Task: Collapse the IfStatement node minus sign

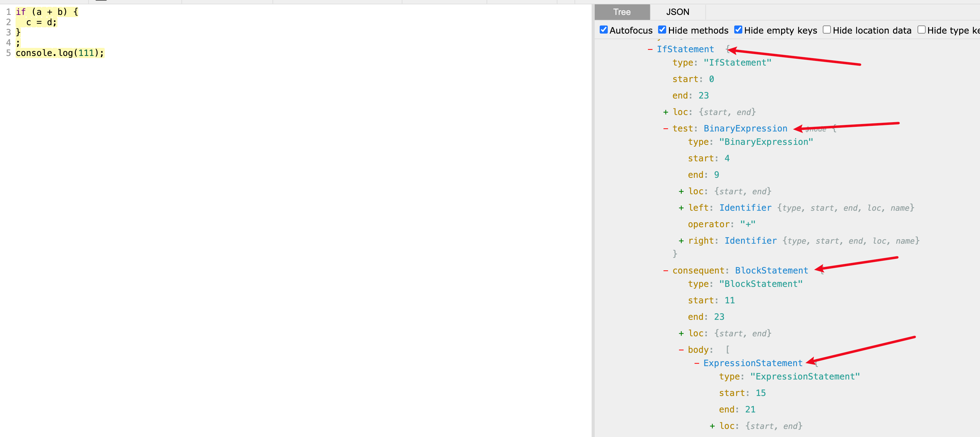Action: click(650, 49)
